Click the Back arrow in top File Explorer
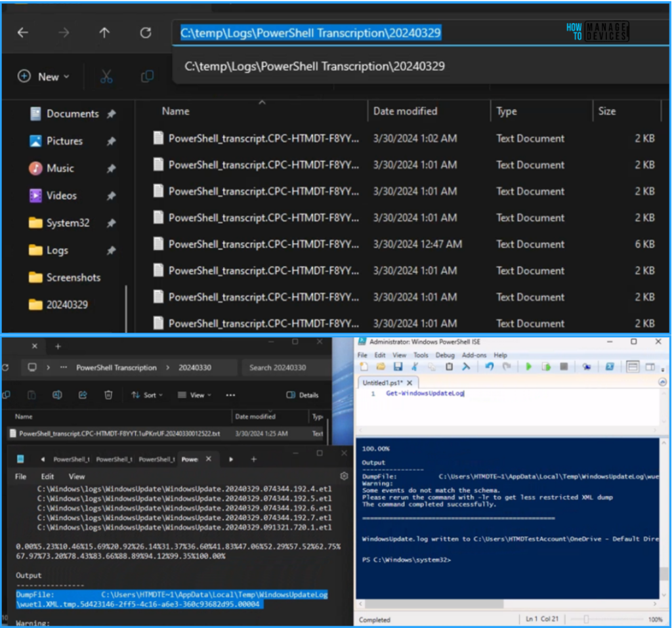Screen dimensions: 672x628 click(x=23, y=33)
